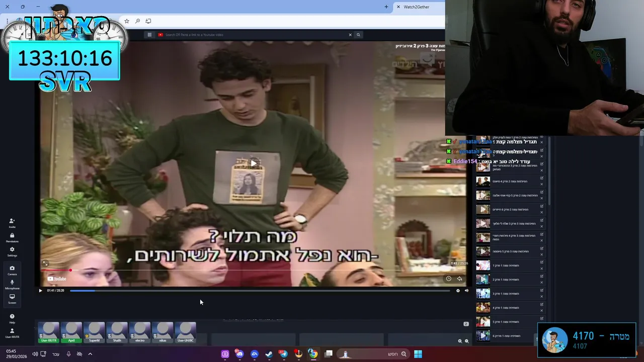Click the zoom in magnifier near user list
This screenshot has width=644, height=362.
(460, 341)
